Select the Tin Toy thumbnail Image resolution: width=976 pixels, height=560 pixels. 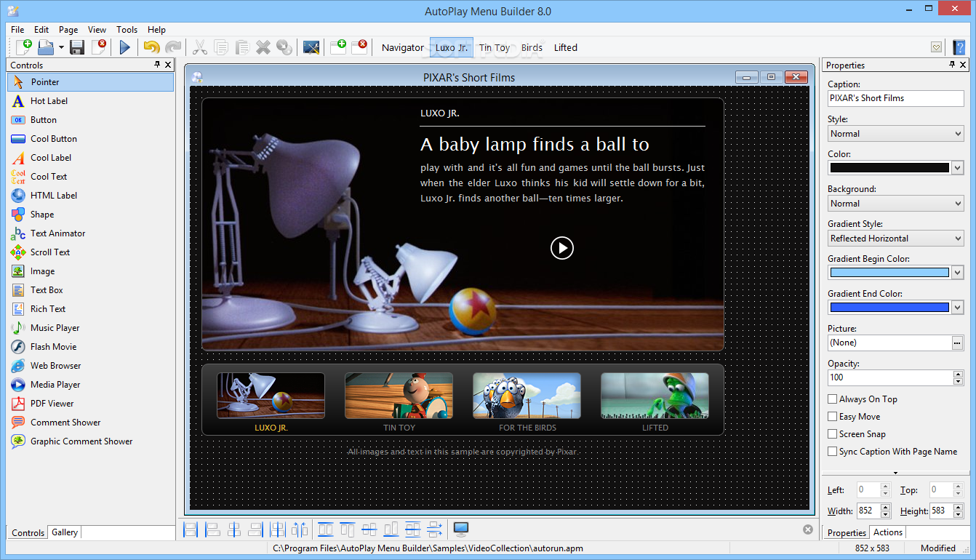(x=399, y=396)
